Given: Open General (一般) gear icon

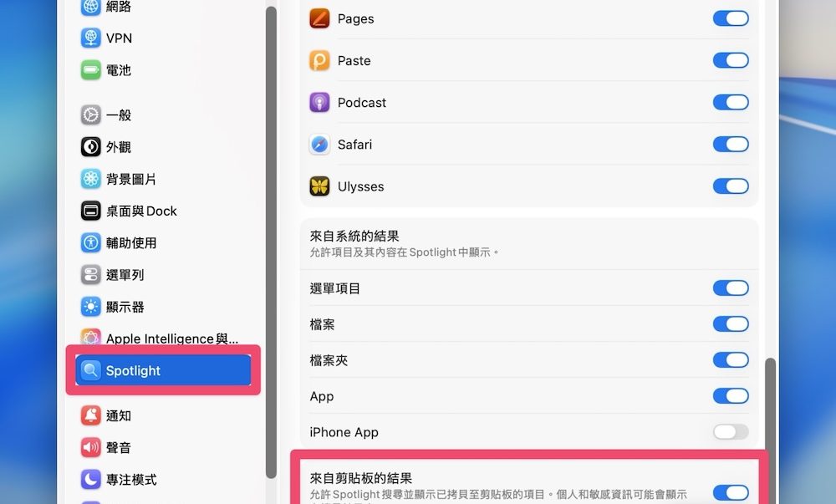Looking at the screenshot, I should (91, 115).
